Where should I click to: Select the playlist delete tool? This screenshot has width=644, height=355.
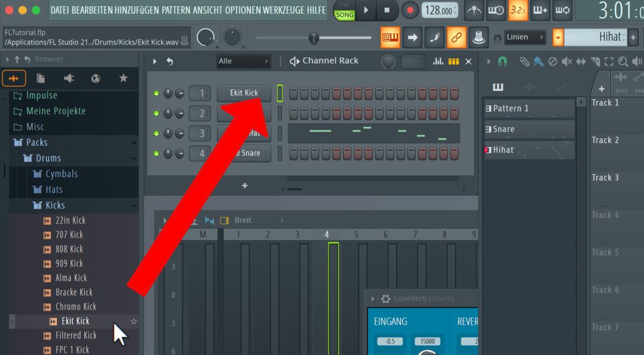[x=553, y=62]
